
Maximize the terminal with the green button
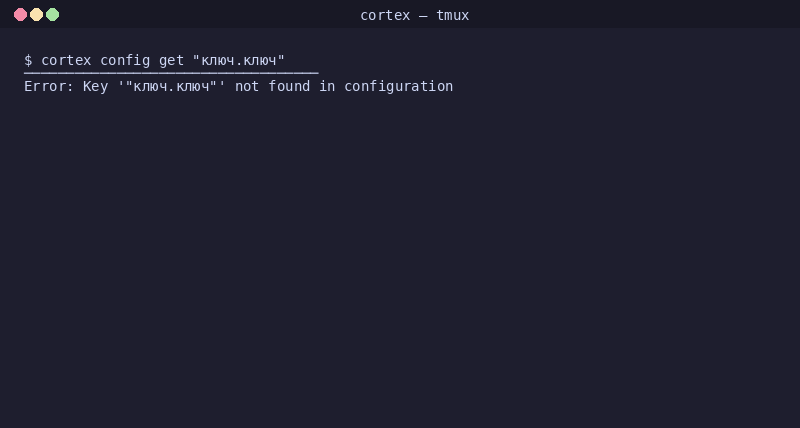(53, 15)
